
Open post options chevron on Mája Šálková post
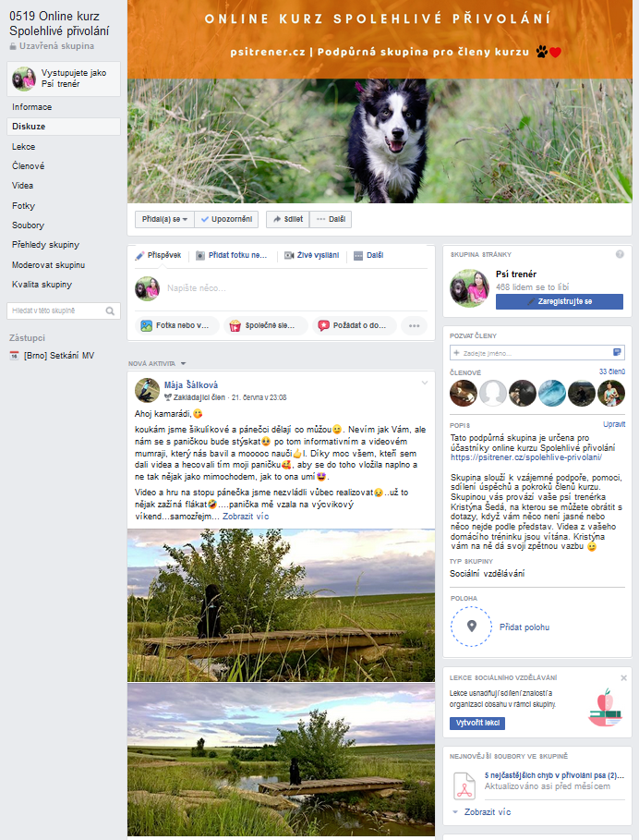pyautogui.click(x=425, y=383)
